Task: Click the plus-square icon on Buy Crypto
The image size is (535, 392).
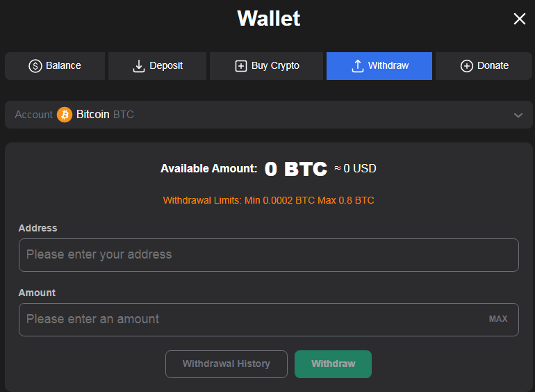Action: point(241,66)
